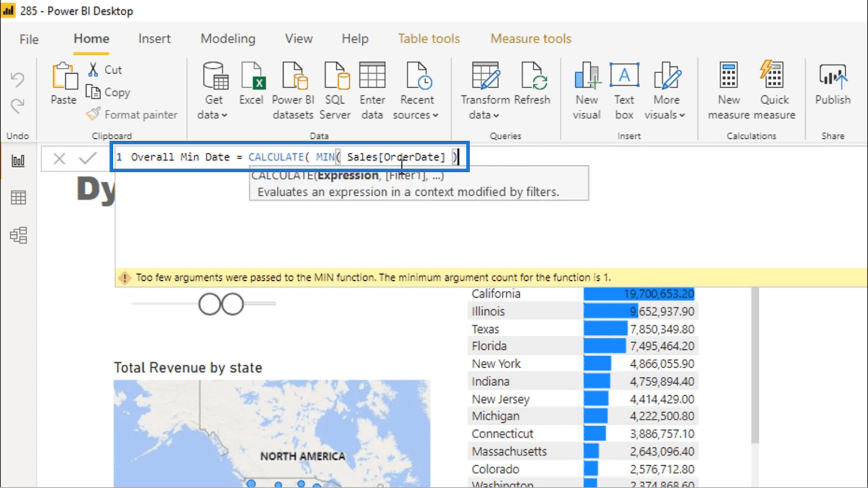
Task: Switch to Model view in sidebar
Action: pos(18,235)
